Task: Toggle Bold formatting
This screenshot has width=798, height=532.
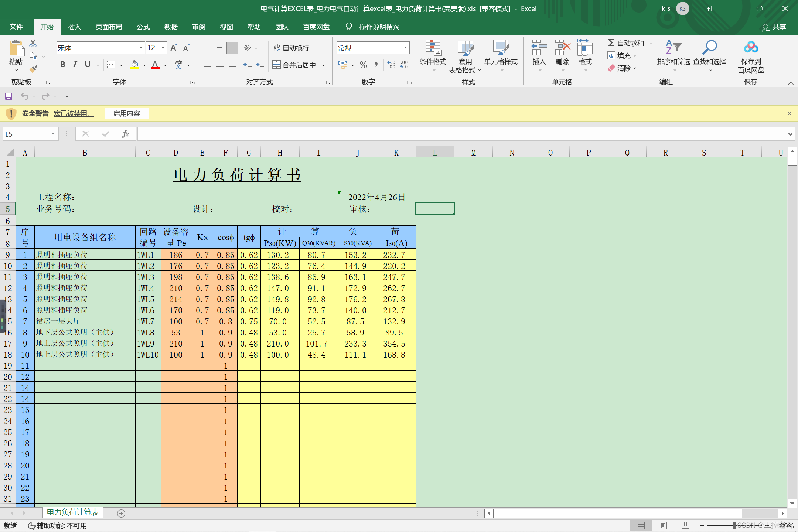Action: pos(62,65)
